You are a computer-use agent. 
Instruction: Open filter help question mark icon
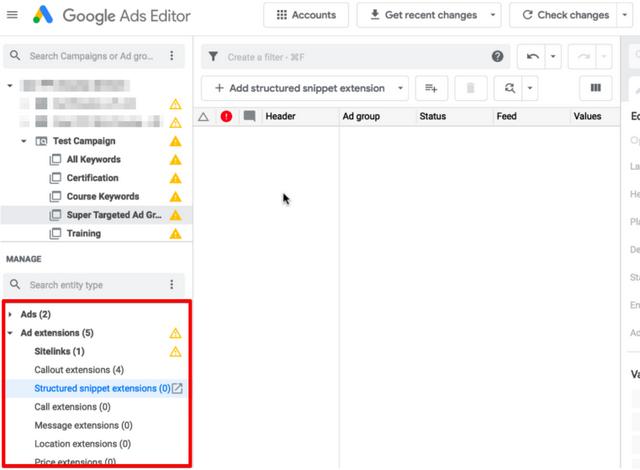[x=497, y=56]
